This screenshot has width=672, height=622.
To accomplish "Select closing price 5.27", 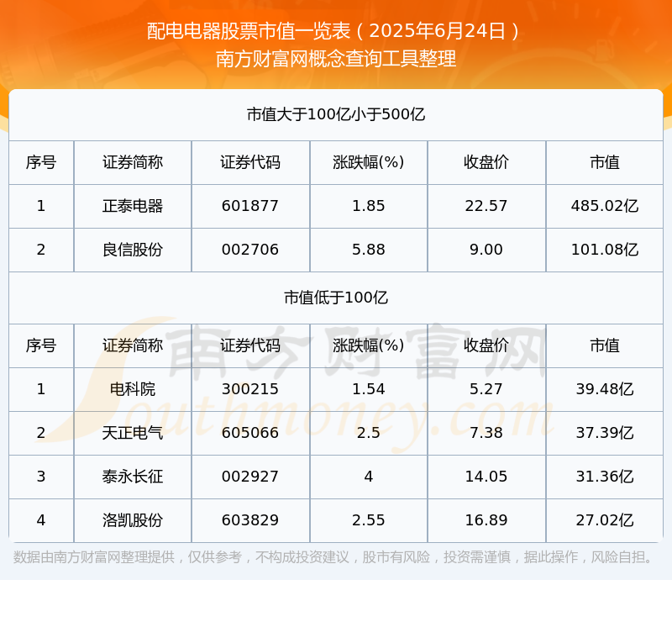I will coord(486,389).
